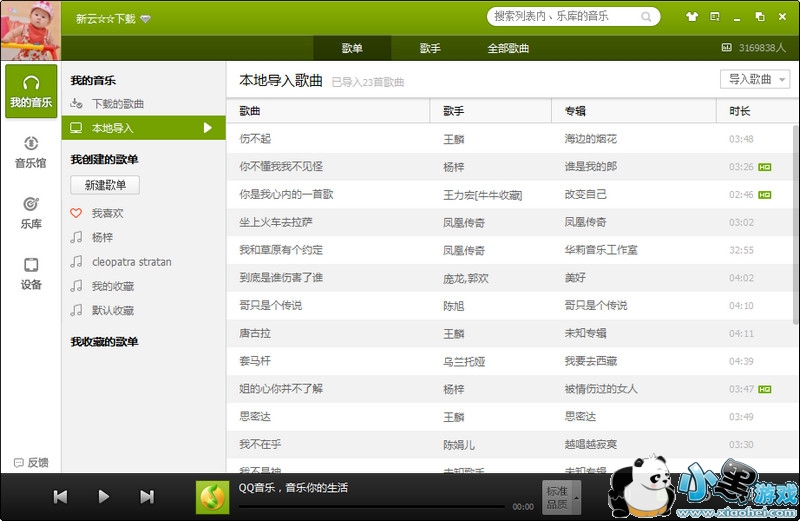
Task: Click the heart icon for 我喜欢
Action: tap(76, 213)
